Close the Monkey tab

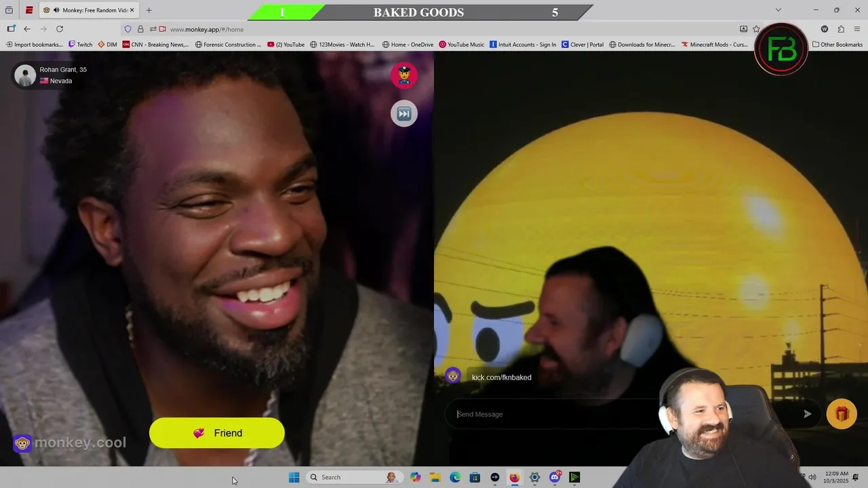click(x=132, y=10)
